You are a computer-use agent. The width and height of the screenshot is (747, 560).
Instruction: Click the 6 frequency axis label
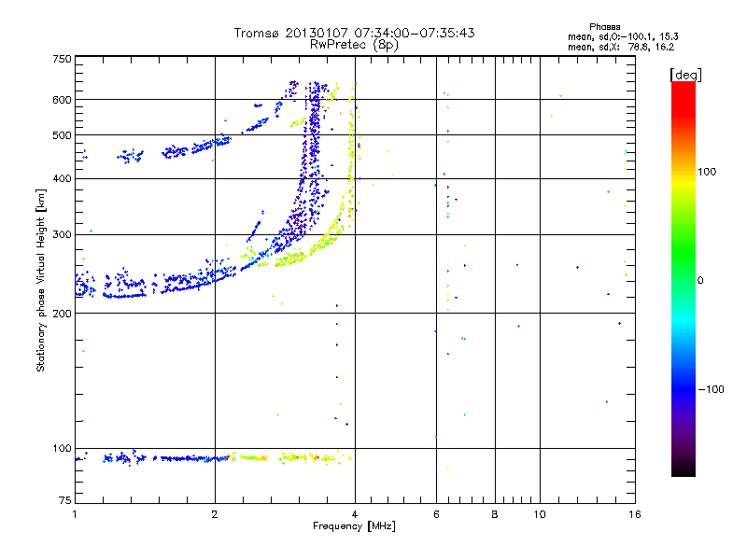[x=436, y=514]
